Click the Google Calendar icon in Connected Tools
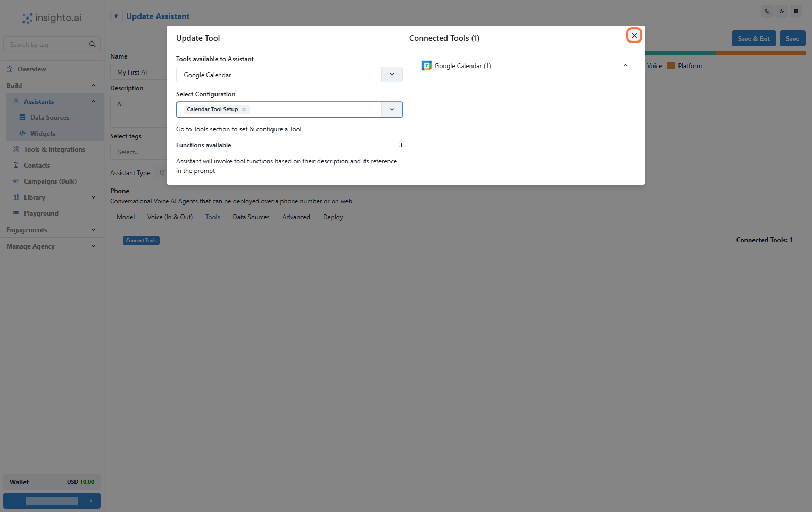 (x=426, y=66)
